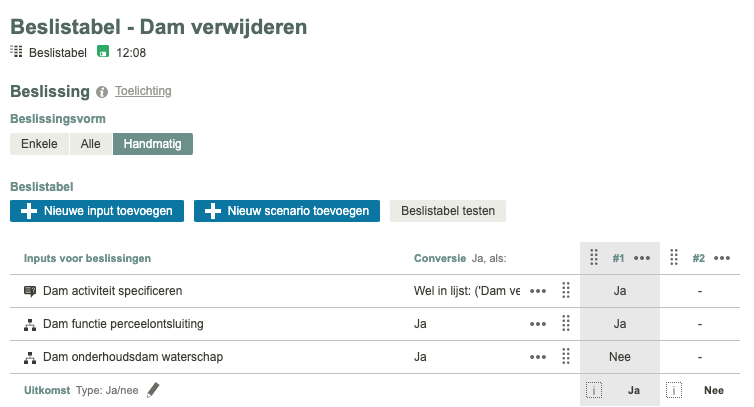
Task: Click Nieuw scenario toevoegen button
Action: click(x=287, y=211)
